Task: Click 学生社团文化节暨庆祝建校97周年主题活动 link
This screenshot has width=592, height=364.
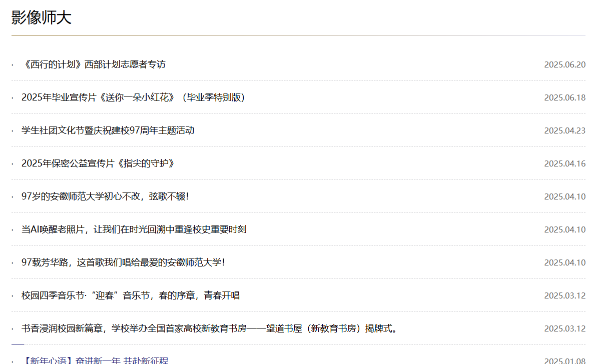Action: click(108, 130)
